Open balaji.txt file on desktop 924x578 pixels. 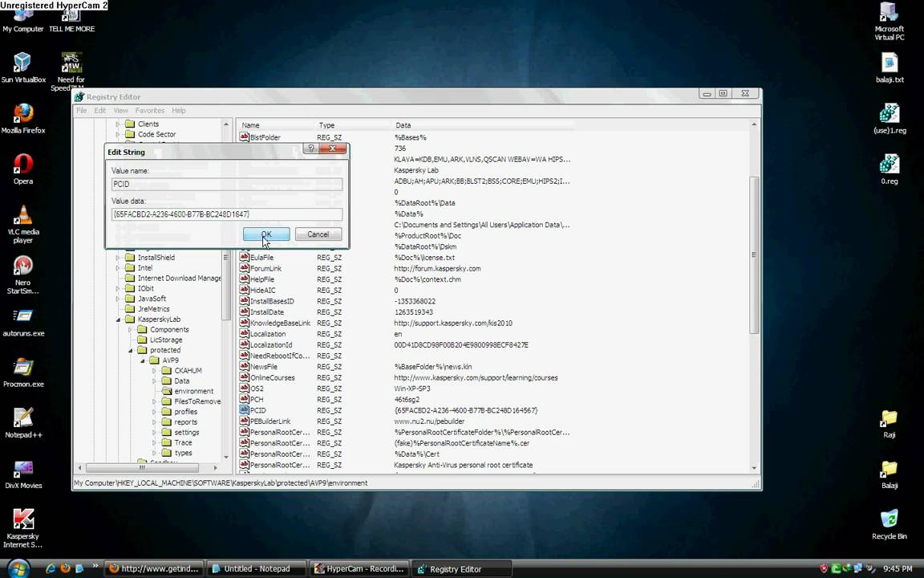[x=890, y=67]
